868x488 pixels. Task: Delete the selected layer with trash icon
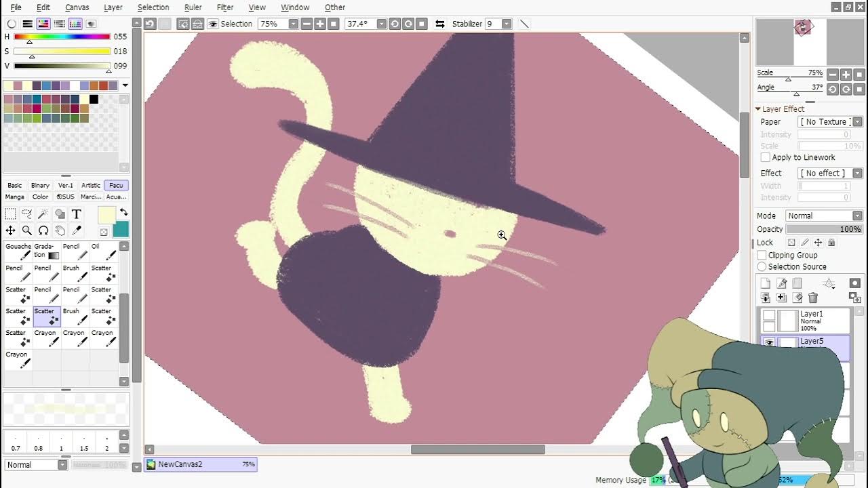click(813, 298)
